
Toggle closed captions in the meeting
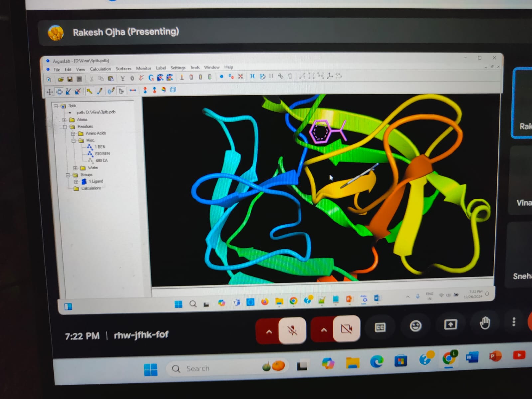380,328
